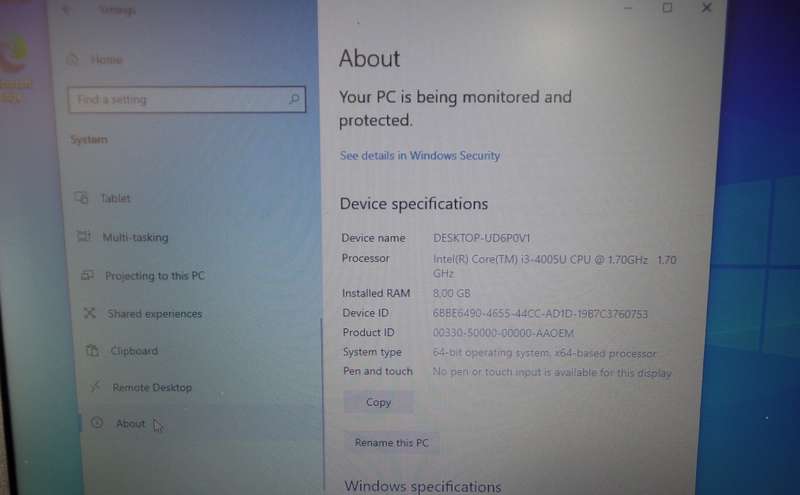Open Remote Desktop settings
The image size is (800, 495).
pyautogui.click(x=152, y=387)
